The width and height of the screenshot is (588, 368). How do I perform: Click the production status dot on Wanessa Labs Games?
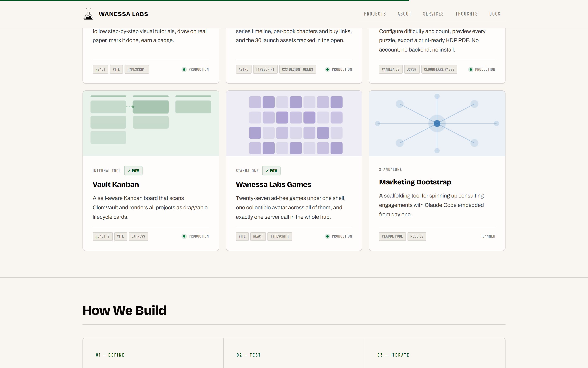point(327,236)
